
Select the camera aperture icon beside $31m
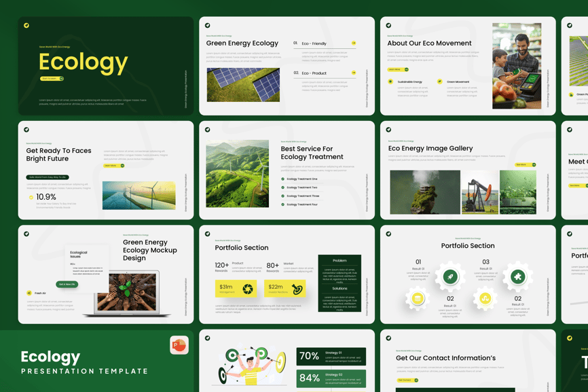tap(248, 289)
